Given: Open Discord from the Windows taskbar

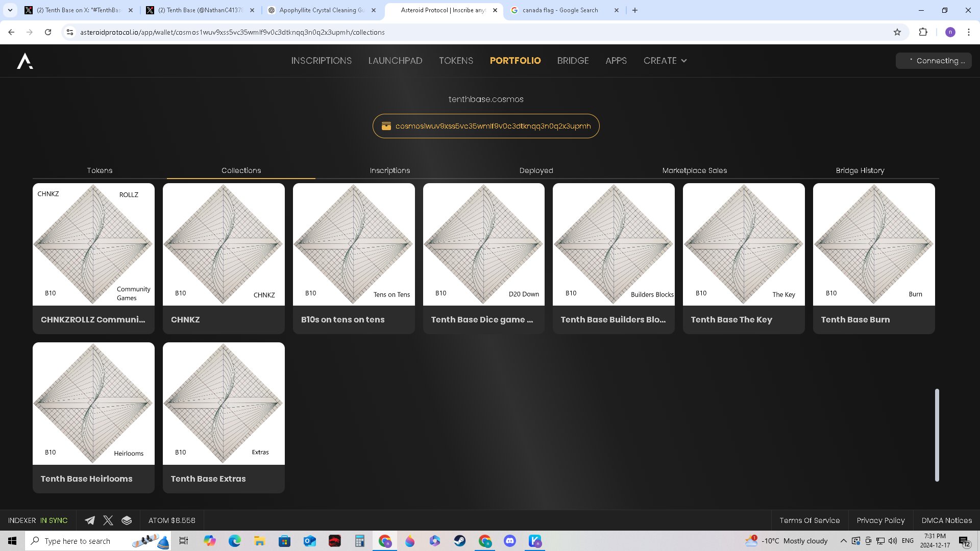Looking at the screenshot, I should tap(510, 541).
